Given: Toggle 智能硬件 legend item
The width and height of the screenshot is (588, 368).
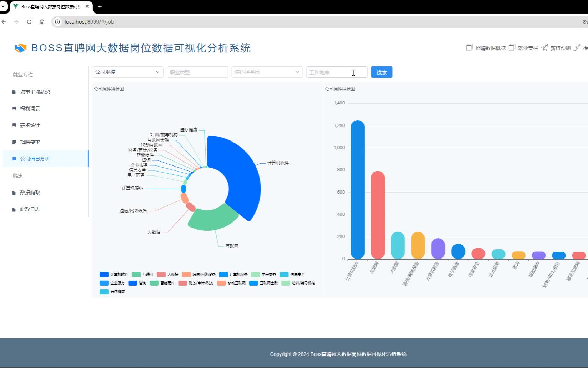Looking at the screenshot, I should coord(162,283).
